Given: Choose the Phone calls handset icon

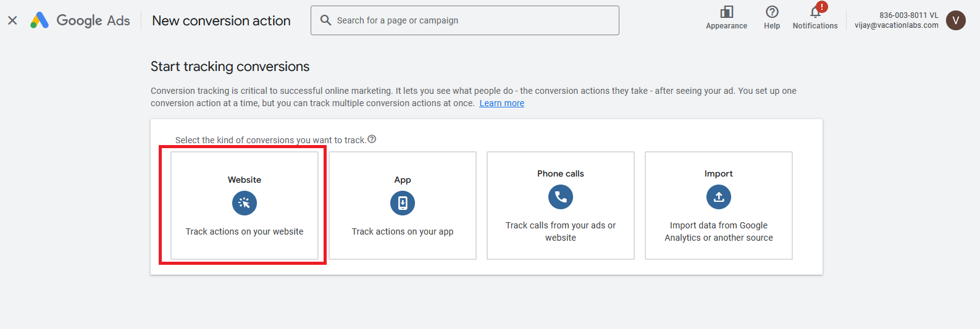Looking at the screenshot, I should coord(561,197).
